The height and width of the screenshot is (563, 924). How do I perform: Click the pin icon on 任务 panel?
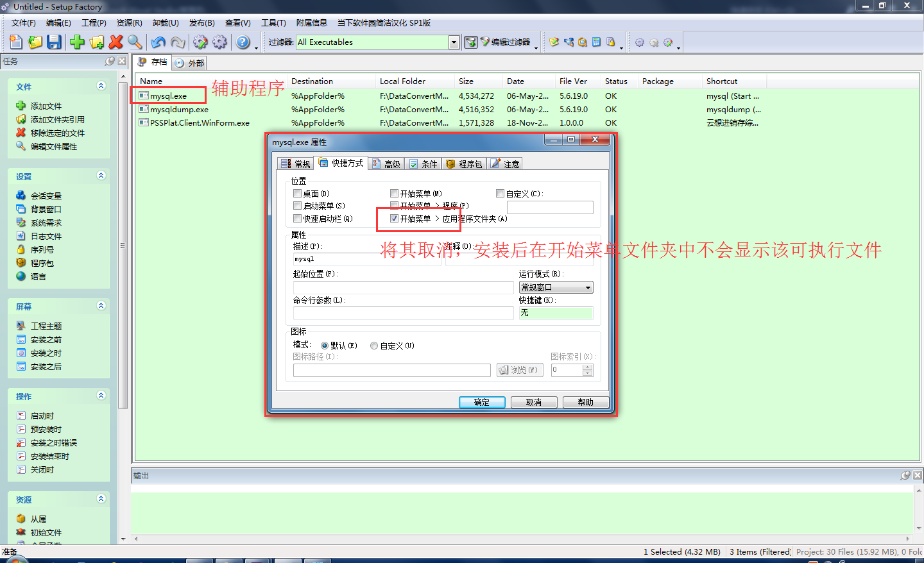110,61
